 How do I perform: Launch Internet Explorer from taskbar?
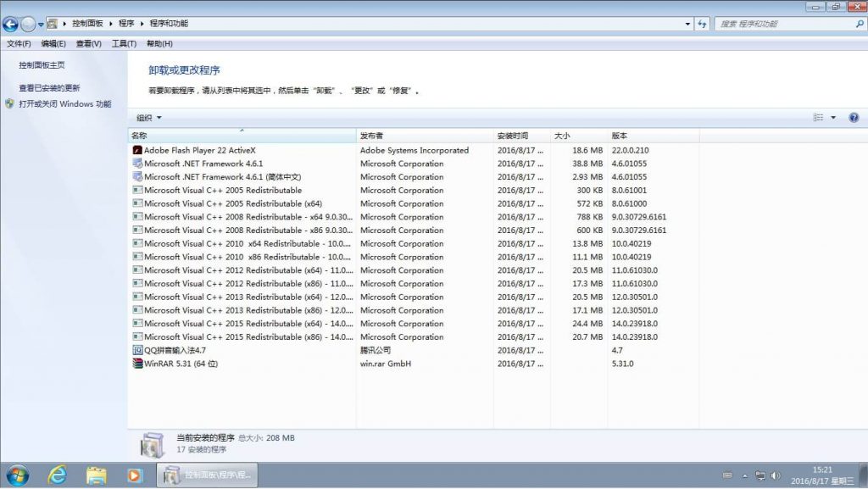tap(57, 475)
